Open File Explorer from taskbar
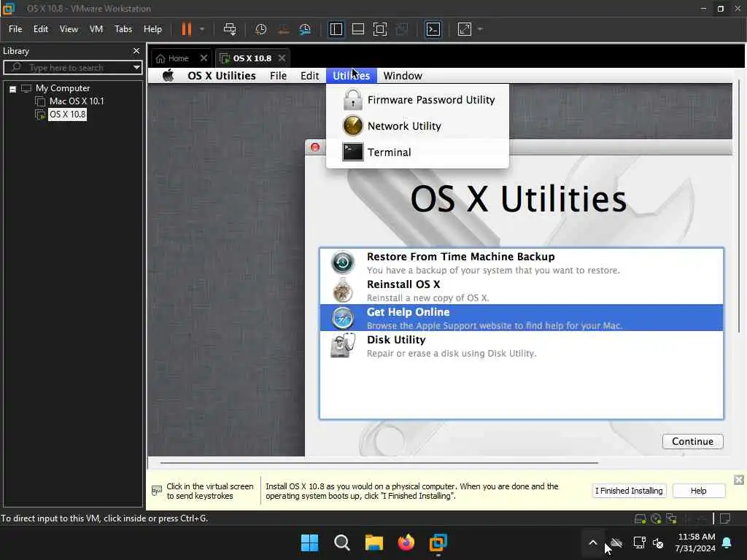Image resolution: width=747 pixels, height=560 pixels. 374,542
